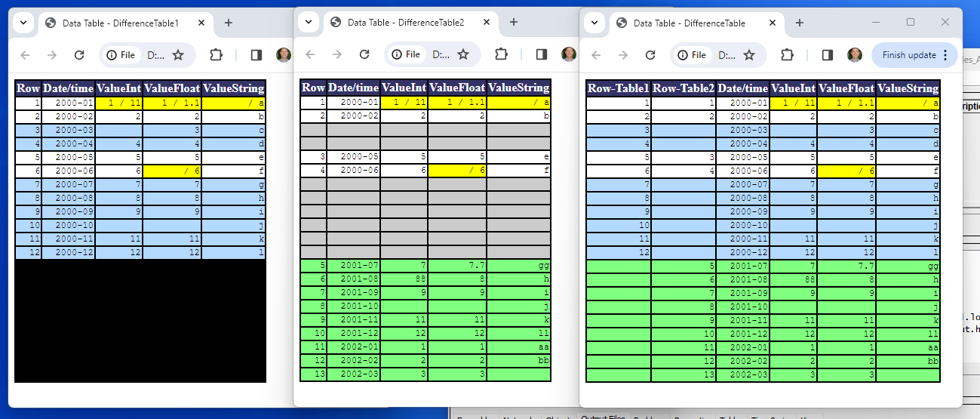Image resolution: width=980 pixels, height=419 pixels.
Task: Click File site info in DifferenceTable2 window
Action: (407, 54)
